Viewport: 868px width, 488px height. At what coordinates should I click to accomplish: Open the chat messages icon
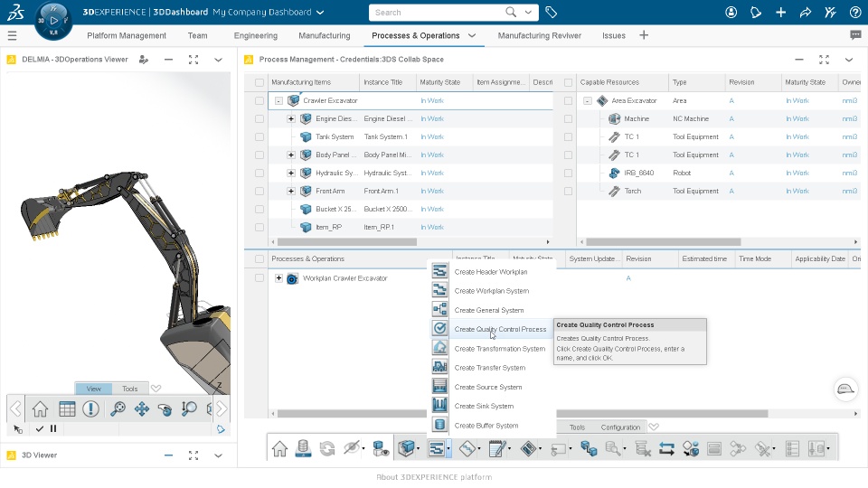[855, 35]
